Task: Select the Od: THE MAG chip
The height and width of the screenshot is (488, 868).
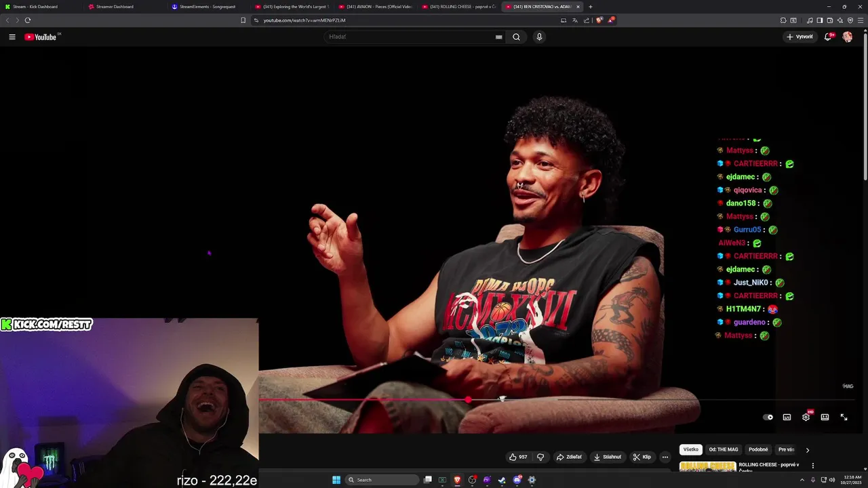Action: tap(723, 449)
